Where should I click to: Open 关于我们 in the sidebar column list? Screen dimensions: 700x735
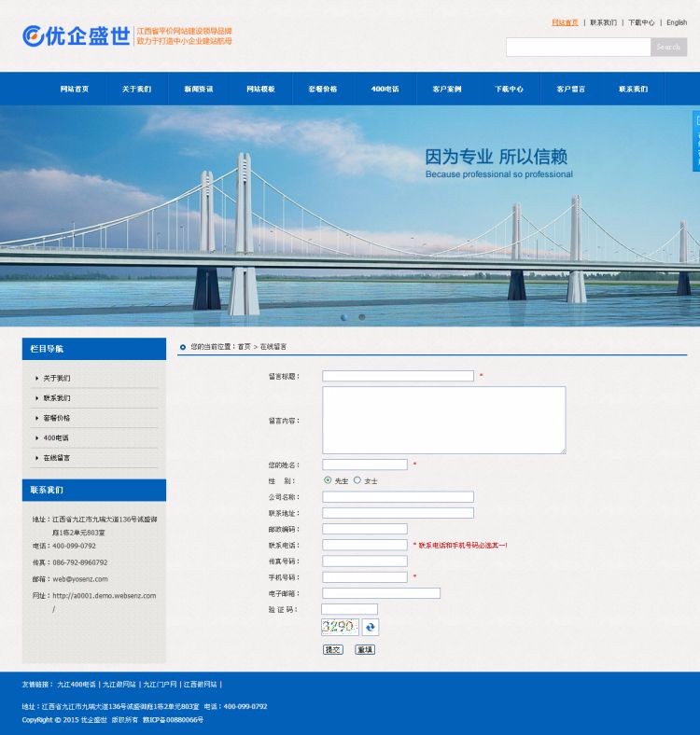click(x=57, y=379)
